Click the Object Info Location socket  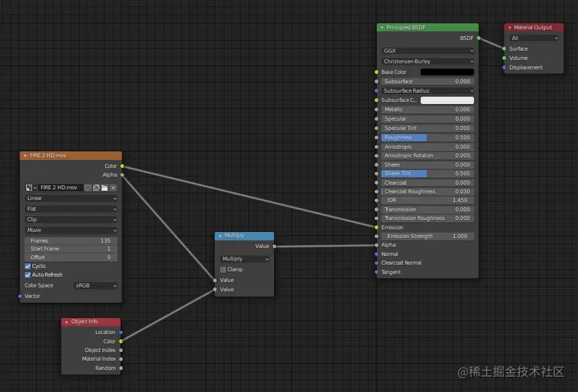[x=121, y=332]
